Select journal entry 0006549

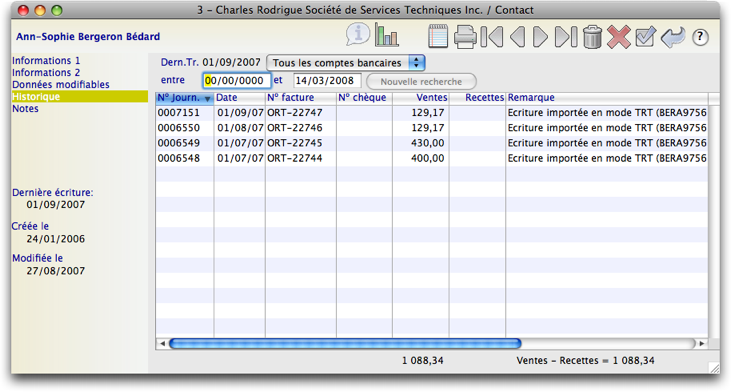[x=179, y=143]
